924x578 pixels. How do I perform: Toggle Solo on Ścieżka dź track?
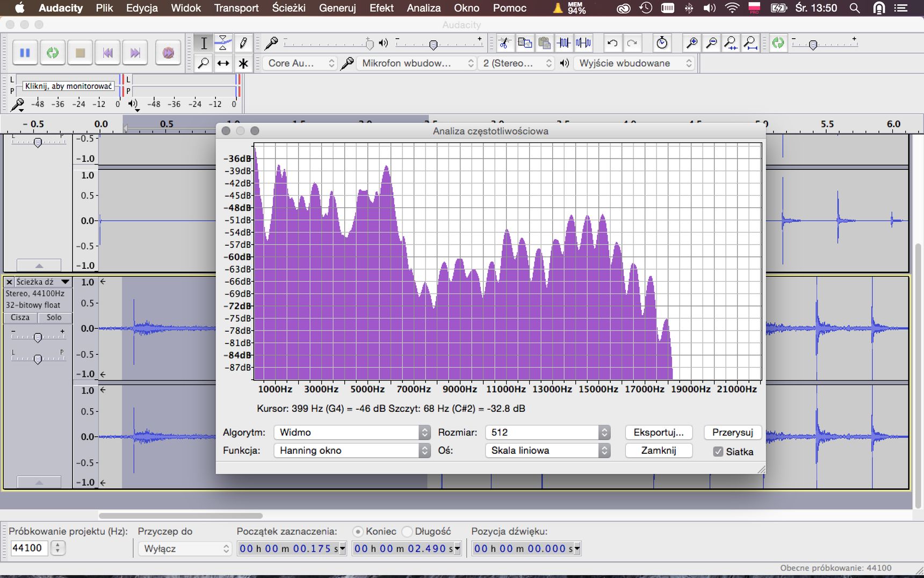click(x=54, y=317)
